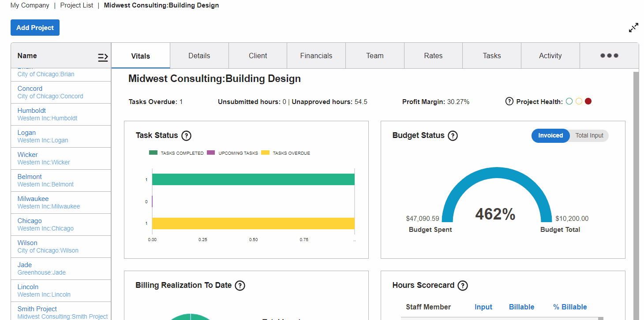Toggle the TASKS OVERDUE legend entry
This screenshot has width=644, height=320.
coord(285,153)
